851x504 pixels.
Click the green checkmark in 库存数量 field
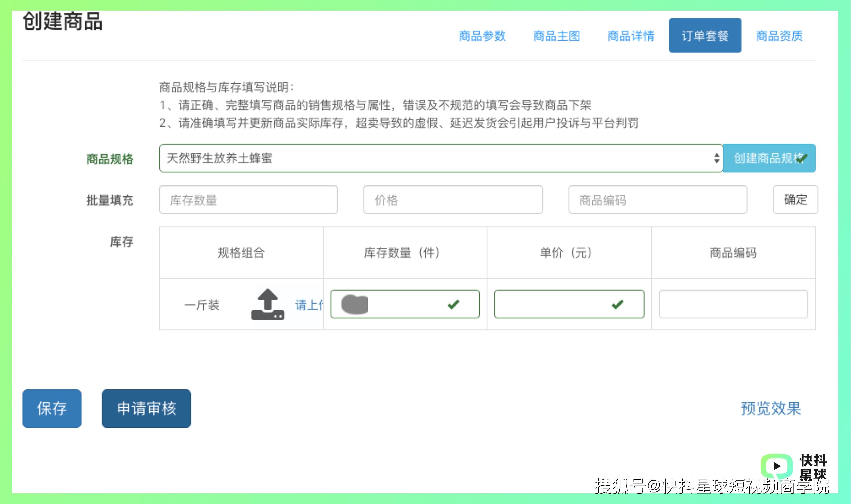454,304
